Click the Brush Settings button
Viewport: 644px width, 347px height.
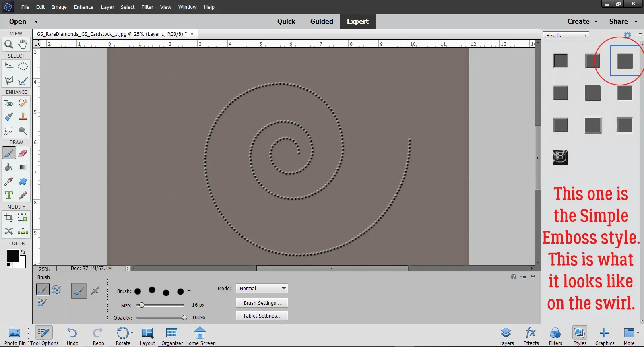[262, 303]
